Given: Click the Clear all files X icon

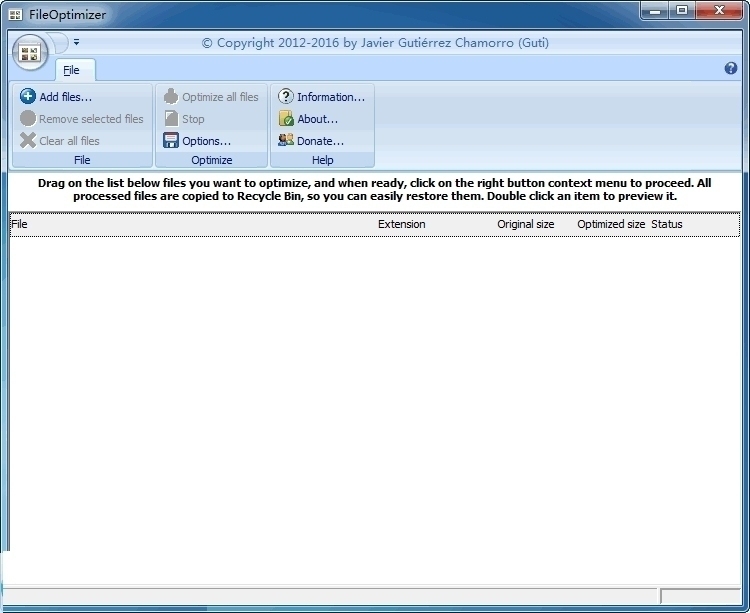Looking at the screenshot, I should coord(28,141).
